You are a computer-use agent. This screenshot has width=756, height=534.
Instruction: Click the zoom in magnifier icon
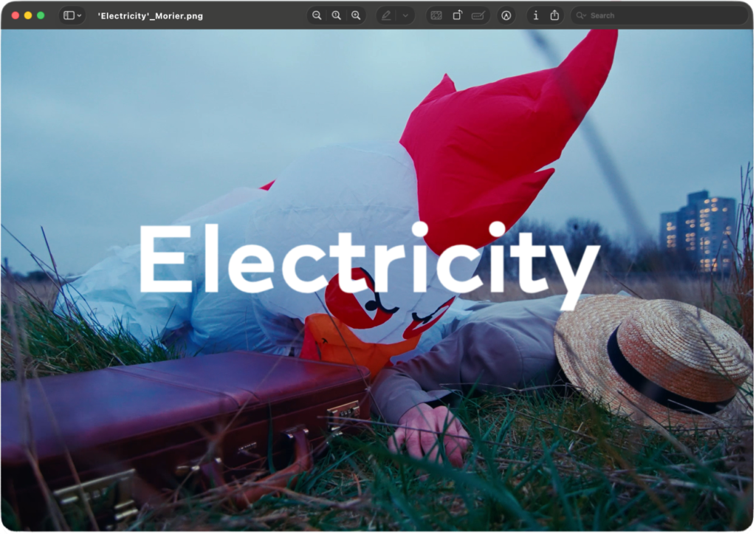[x=356, y=16]
